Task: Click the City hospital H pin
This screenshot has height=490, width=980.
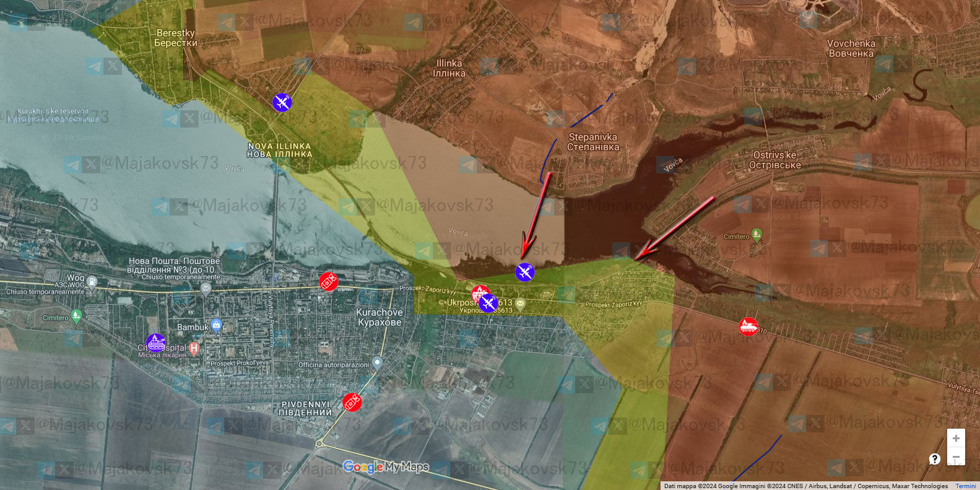Action: click(x=194, y=349)
